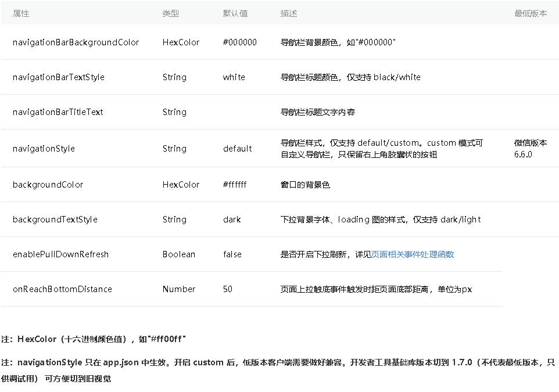Select the enablePullDownRefresh property name
The height and width of the screenshot is (392, 559).
[x=60, y=254]
